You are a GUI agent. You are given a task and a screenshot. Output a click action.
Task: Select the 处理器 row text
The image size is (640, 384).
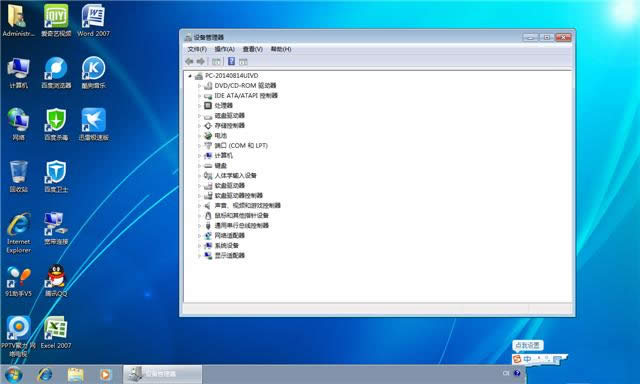point(224,106)
